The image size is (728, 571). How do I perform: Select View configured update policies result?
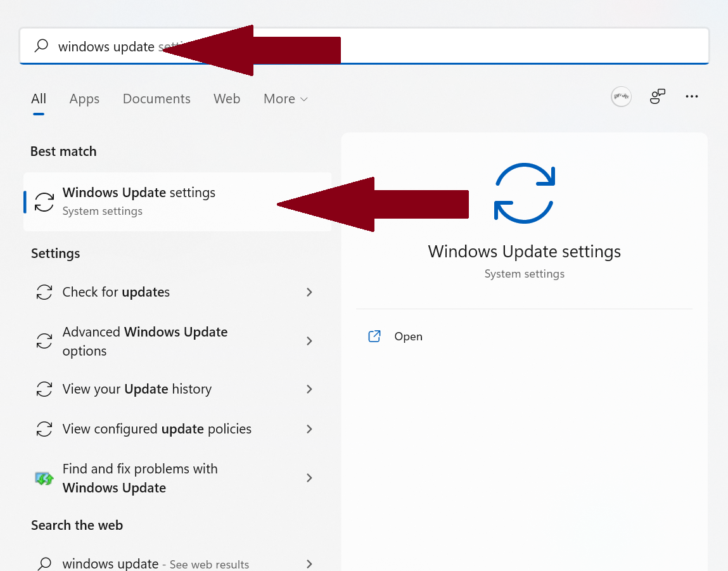pyautogui.click(x=177, y=429)
